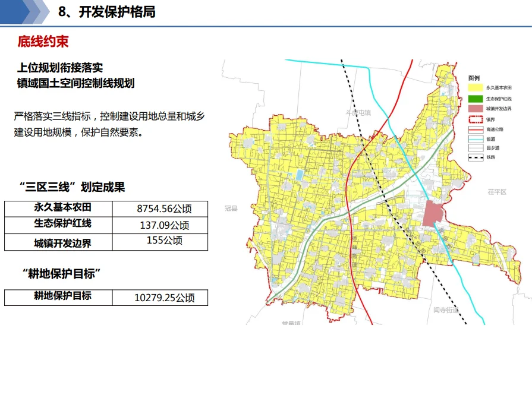Select the 铁路 black dashed legend symbol
532x398 pixels.
476,157
